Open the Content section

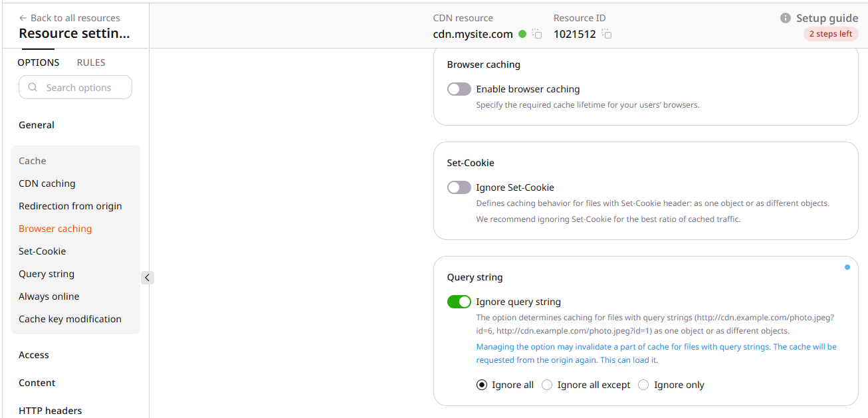(x=37, y=383)
